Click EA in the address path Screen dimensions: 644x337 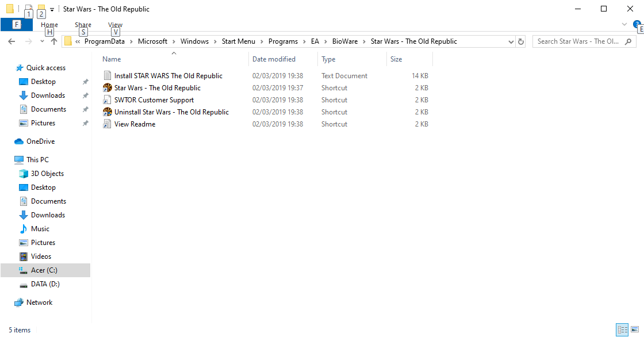[x=315, y=41]
